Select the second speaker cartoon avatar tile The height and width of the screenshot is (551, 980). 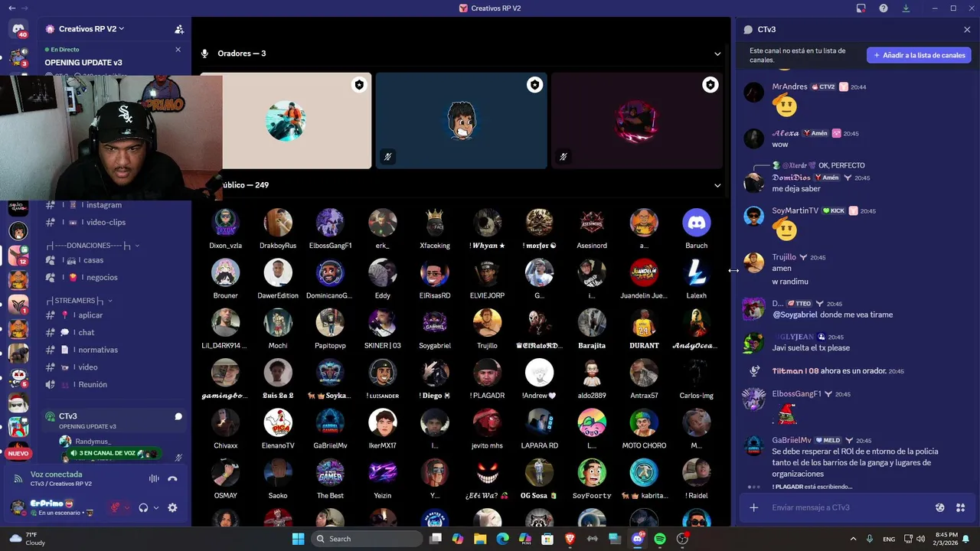tap(462, 120)
